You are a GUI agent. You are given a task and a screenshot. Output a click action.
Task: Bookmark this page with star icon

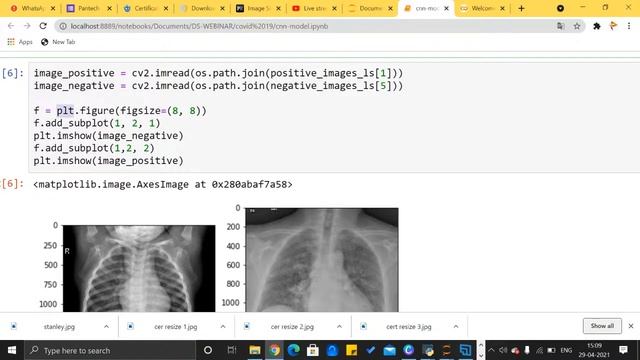tap(577, 26)
